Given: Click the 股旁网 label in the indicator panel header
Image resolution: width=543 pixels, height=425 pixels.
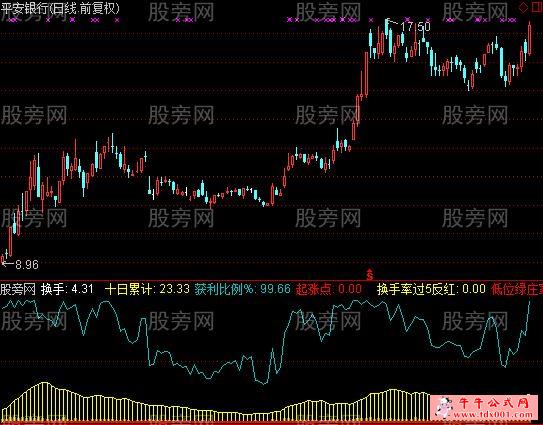Looking at the screenshot, I should tap(18, 289).
